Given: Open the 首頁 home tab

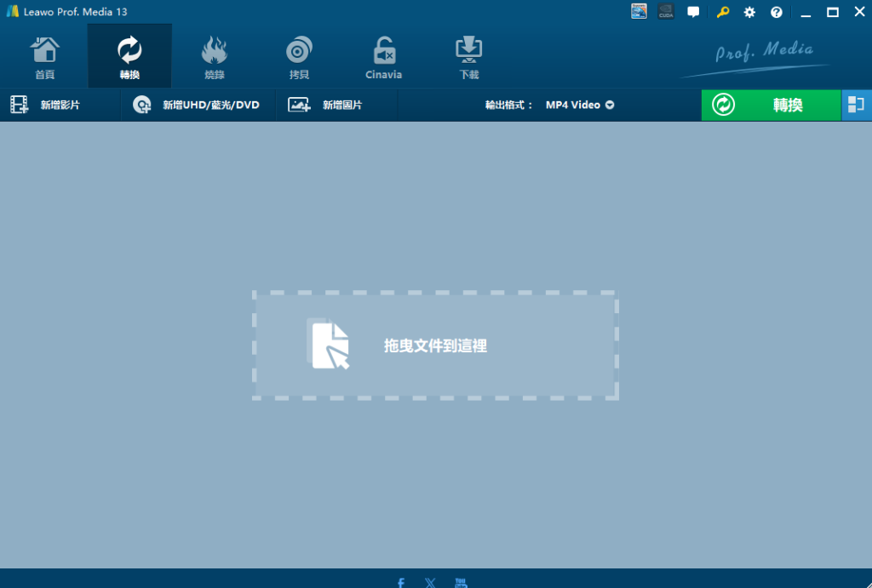Looking at the screenshot, I should pyautogui.click(x=44, y=57).
